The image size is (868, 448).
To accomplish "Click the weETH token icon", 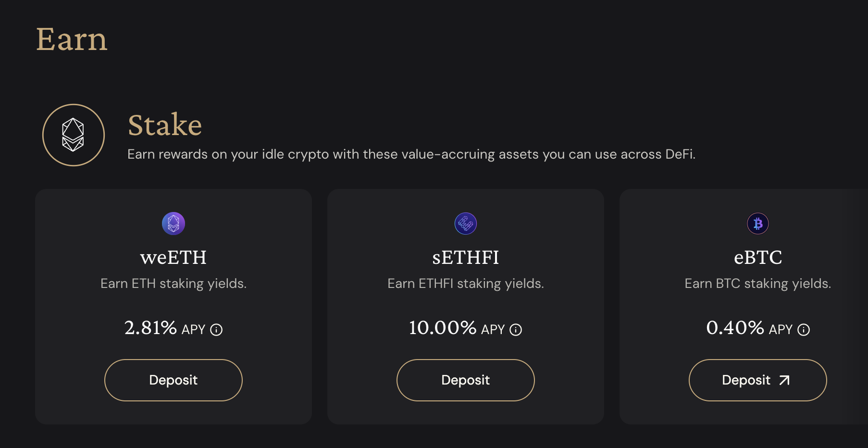I will [174, 224].
